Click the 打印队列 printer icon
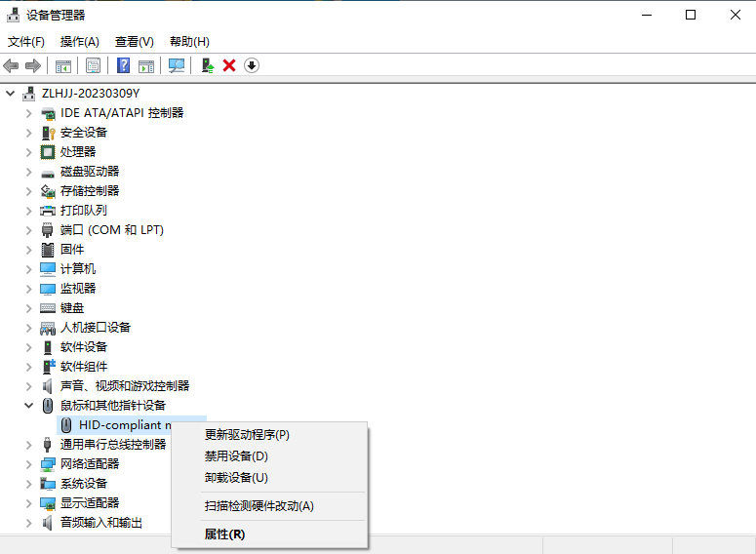756x554 pixels. pyautogui.click(x=48, y=211)
